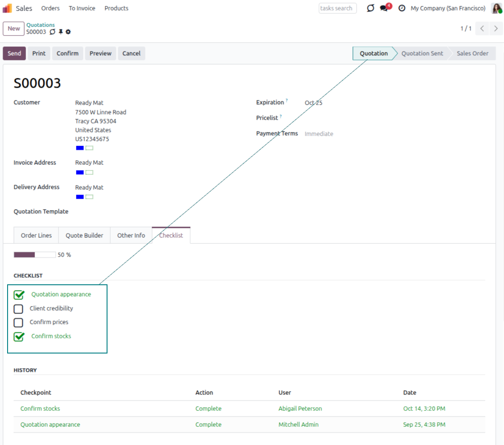Open the clock activities icon in navbar
Image resolution: width=504 pixels, height=445 pixels.
[402, 8]
